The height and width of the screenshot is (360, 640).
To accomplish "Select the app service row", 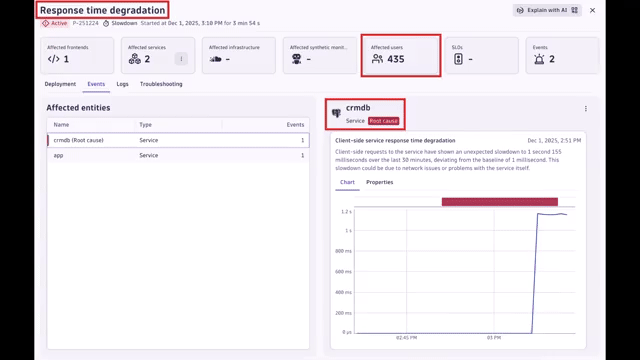I will [178, 155].
